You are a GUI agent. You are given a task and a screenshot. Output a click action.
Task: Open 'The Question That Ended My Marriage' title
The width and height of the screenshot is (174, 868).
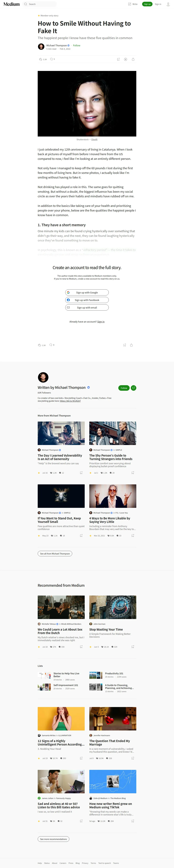pyautogui.click(x=110, y=743)
